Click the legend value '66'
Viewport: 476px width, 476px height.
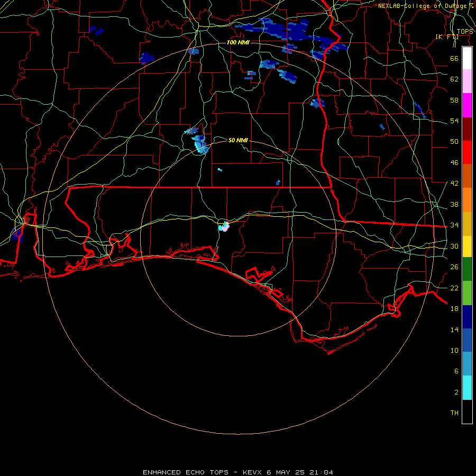tap(454, 58)
